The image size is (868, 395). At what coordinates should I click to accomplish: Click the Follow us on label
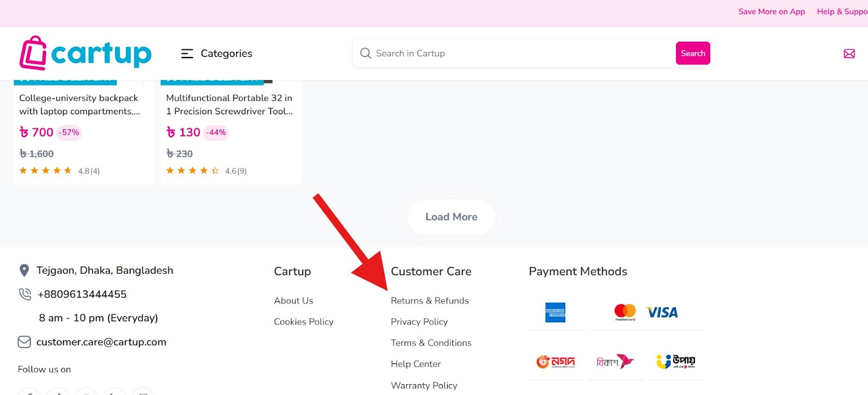[44, 370]
